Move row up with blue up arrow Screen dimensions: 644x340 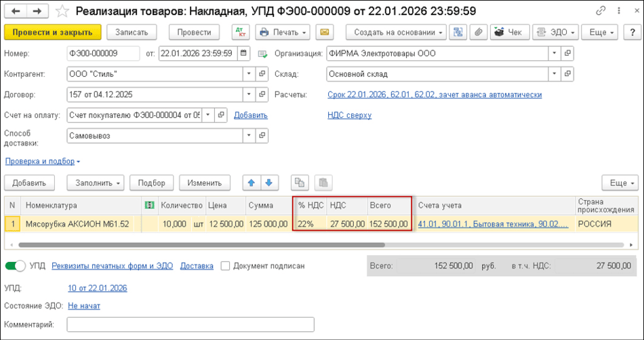[252, 183]
